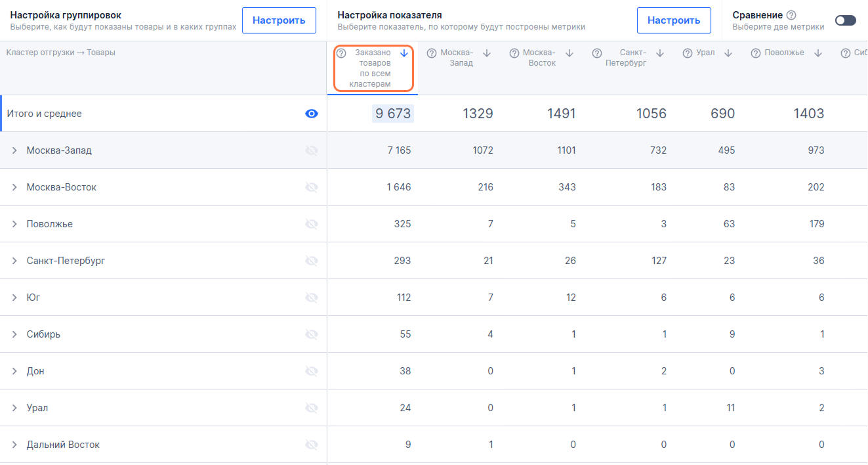The width and height of the screenshot is (868, 465).
Task: Click Настроить button for Настройка показателя
Action: pyautogui.click(x=674, y=20)
